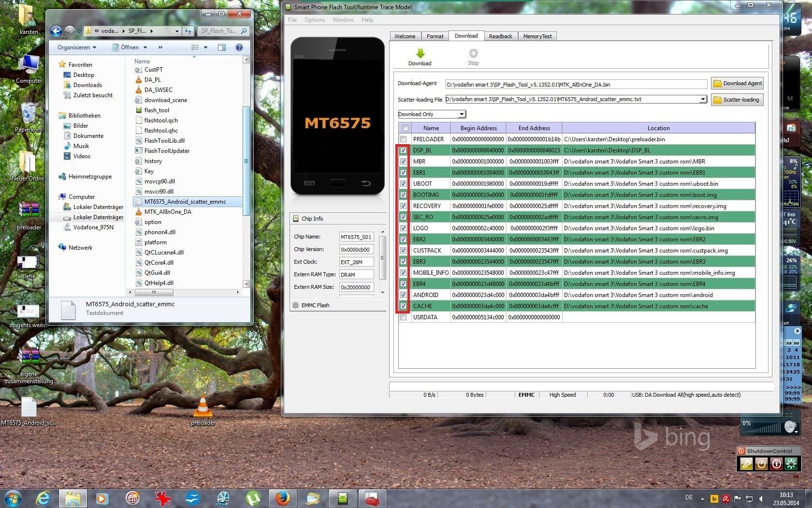This screenshot has width=812, height=508.
Task: Open uTorrent from the taskbar
Action: (x=252, y=498)
